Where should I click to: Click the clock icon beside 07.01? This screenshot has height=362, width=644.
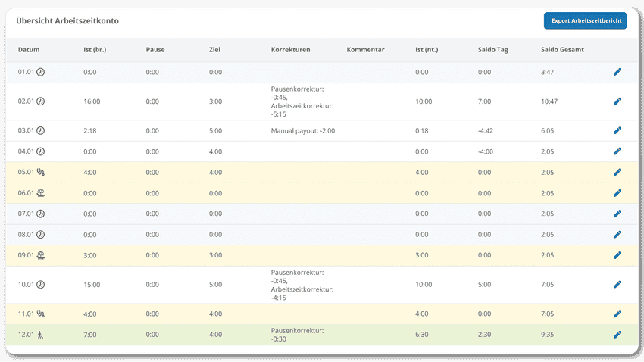(40, 214)
